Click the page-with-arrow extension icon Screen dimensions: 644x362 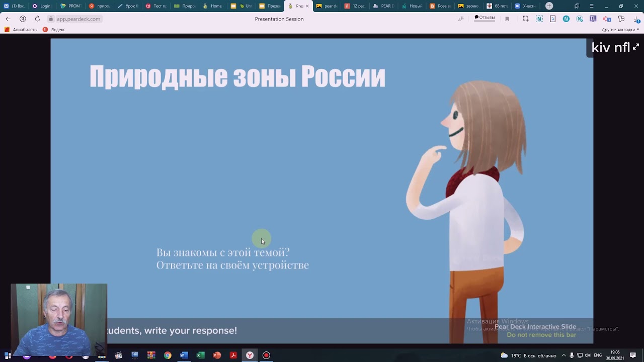tap(552, 19)
